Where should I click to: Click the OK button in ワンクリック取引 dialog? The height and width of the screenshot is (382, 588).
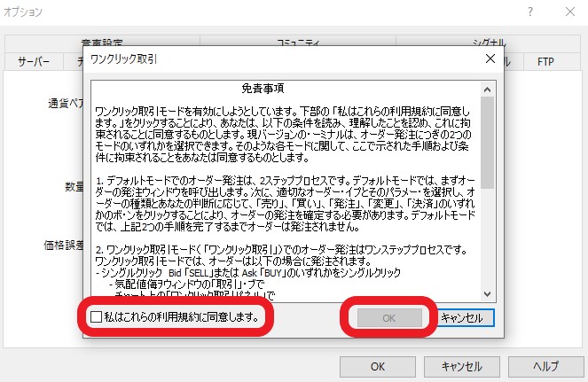point(389,318)
